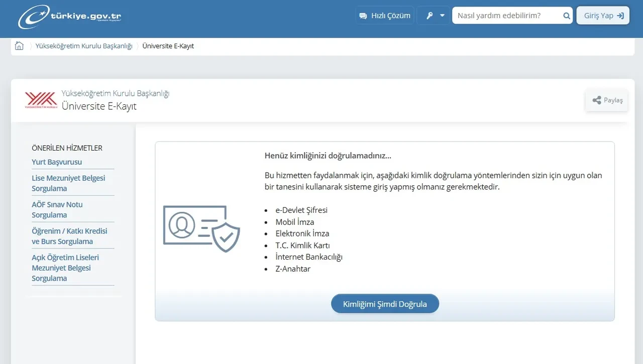The width and height of the screenshot is (643, 364).
Task: Click the search magnifier icon
Action: click(x=566, y=16)
